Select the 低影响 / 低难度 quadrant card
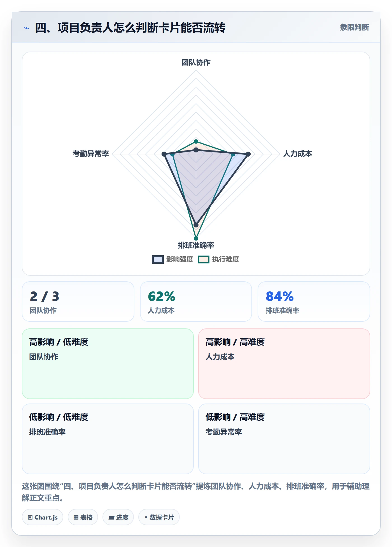Viewport: 392px width, 547px height. 108,439
